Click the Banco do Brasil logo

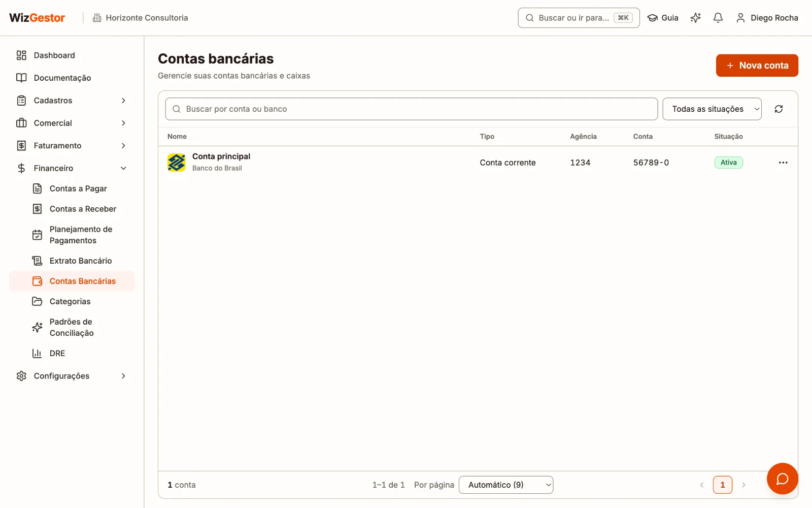click(x=177, y=163)
